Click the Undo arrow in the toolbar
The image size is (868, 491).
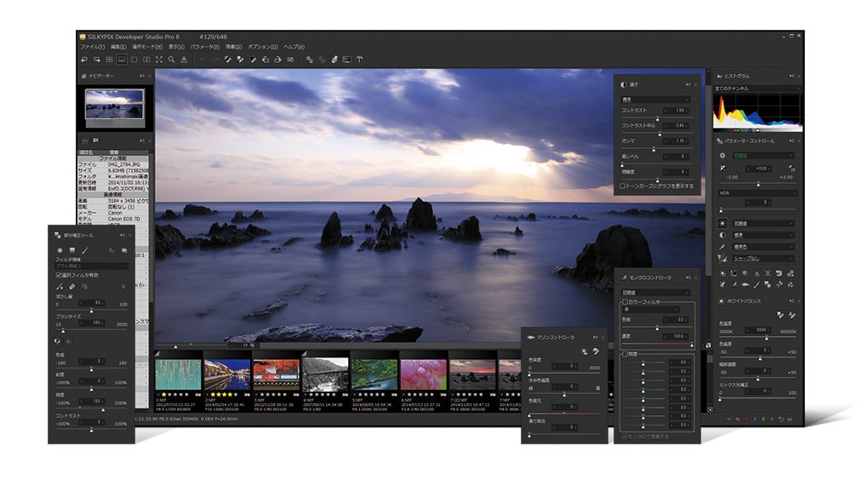[203, 60]
